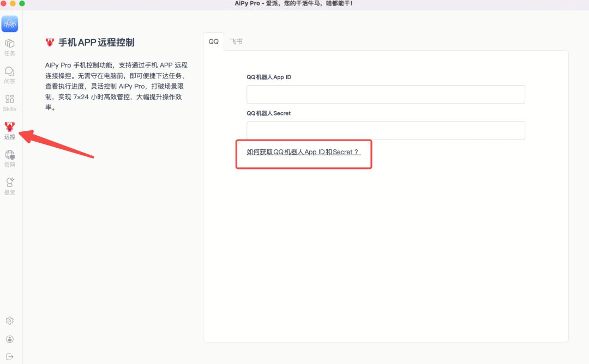Click the lobster icon beside 手机APP远程控制 title
589x364 pixels.
(x=50, y=43)
